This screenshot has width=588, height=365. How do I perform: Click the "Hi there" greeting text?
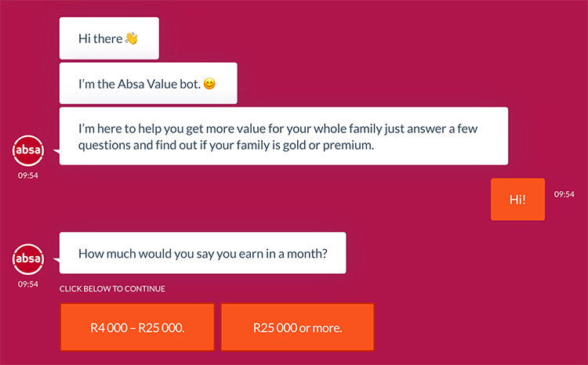[100, 38]
